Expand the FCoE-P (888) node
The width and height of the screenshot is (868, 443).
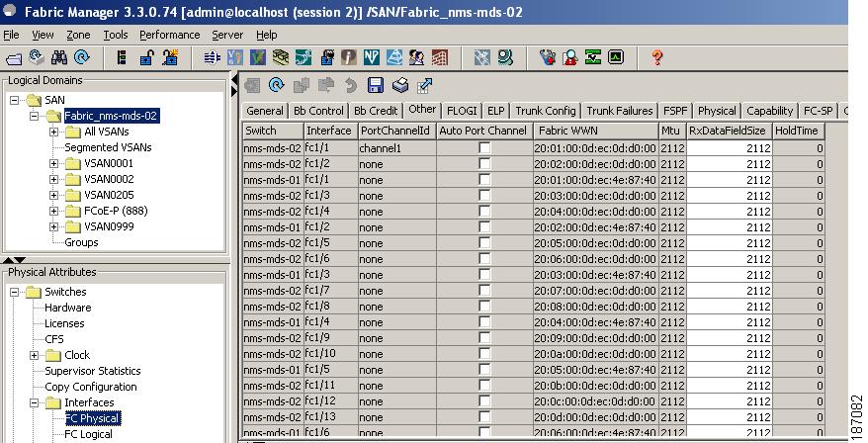53,211
